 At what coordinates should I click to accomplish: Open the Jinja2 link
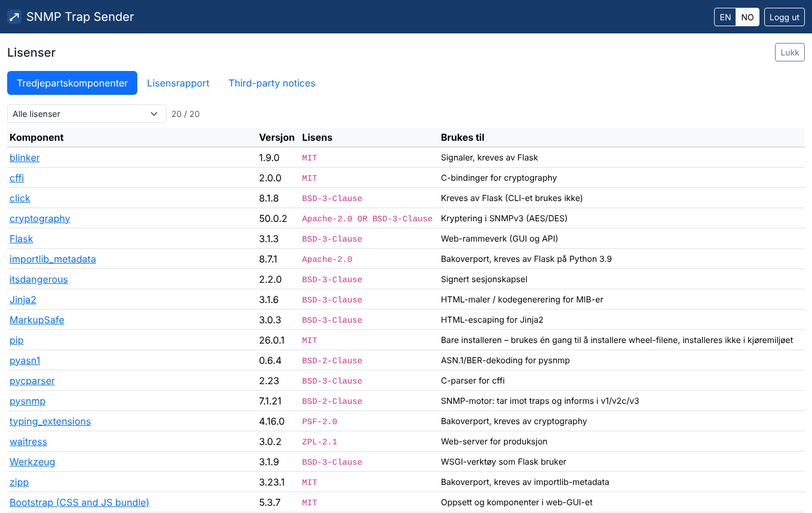tap(23, 299)
